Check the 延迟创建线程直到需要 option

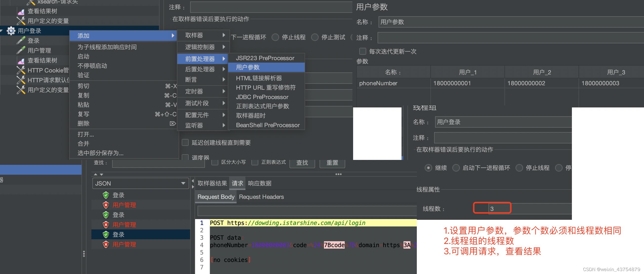tap(185, 142)
